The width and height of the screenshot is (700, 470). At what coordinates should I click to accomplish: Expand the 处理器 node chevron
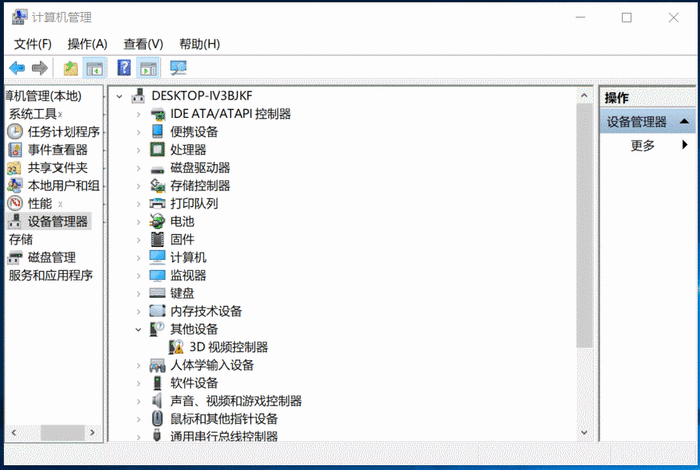(x=138, y=150)
